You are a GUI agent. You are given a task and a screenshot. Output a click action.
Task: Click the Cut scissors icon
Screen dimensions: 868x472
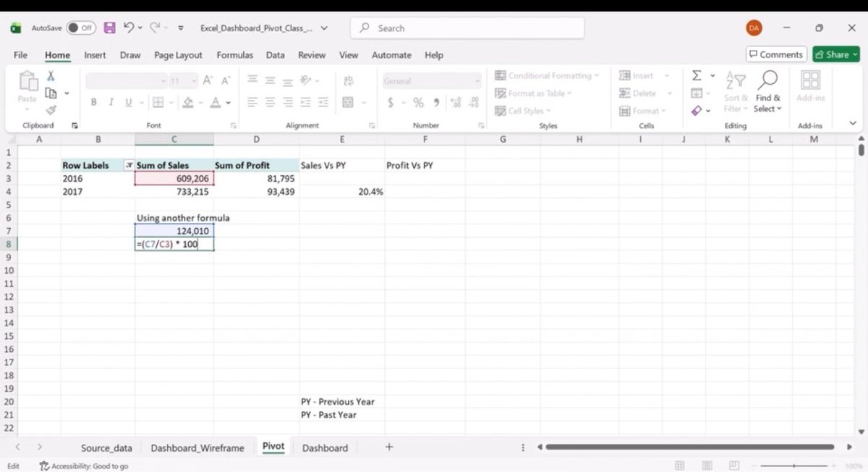point(51,76)
